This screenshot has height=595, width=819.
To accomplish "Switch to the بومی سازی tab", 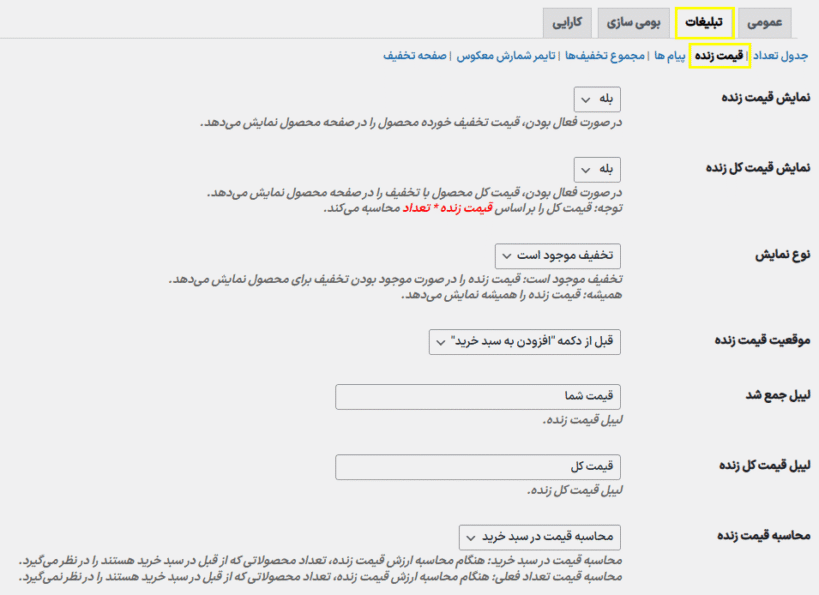I will tap(634, 22).
